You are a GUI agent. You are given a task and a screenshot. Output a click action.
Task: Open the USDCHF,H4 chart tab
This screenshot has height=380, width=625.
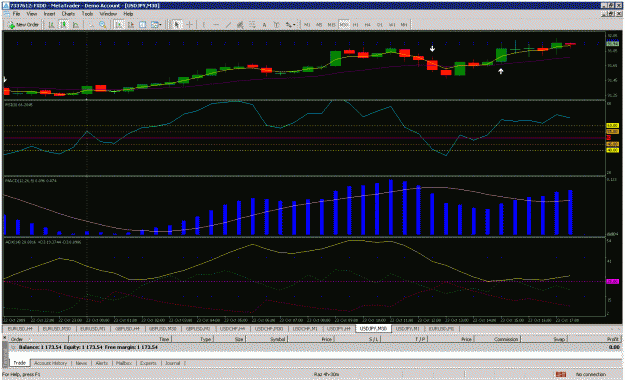click(235, 329)
